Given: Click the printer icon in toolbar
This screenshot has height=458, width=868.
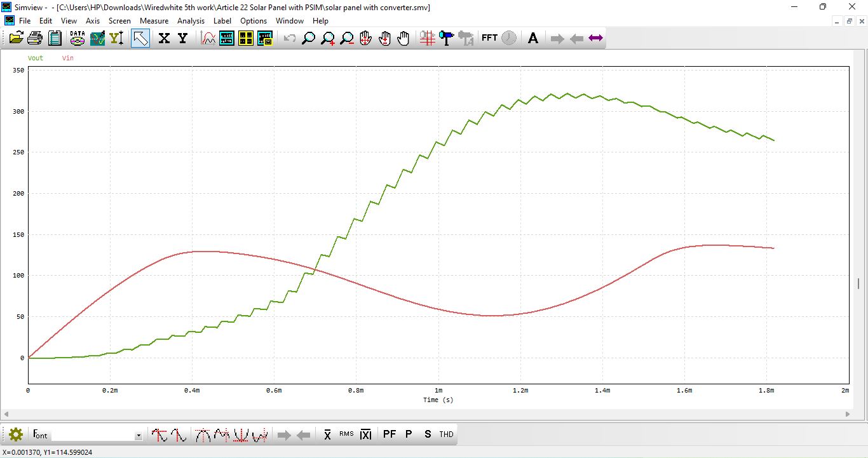Looking at the screenshot, I should tap(35, 38).
